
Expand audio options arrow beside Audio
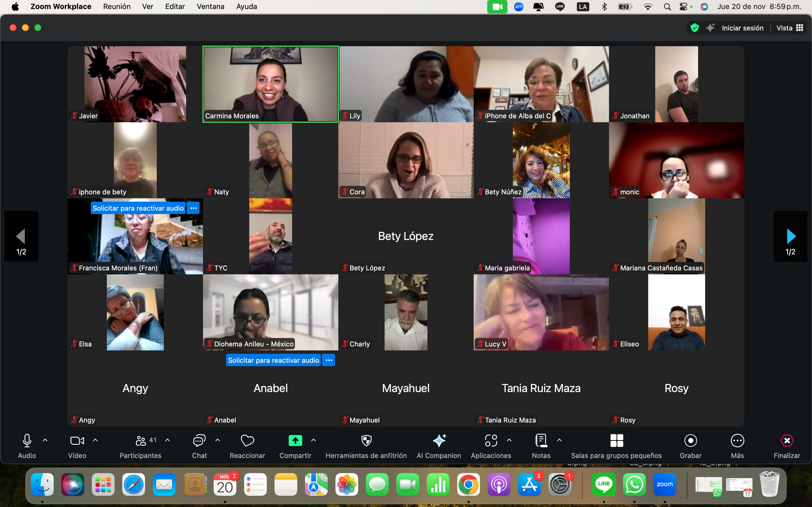(x=45, y=440)
